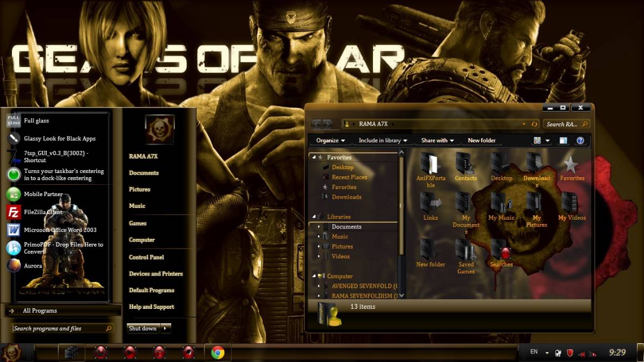Click the Explorer folders icon on taskbar
Viewport: 644px width, 362px height.
pos(71,352)
